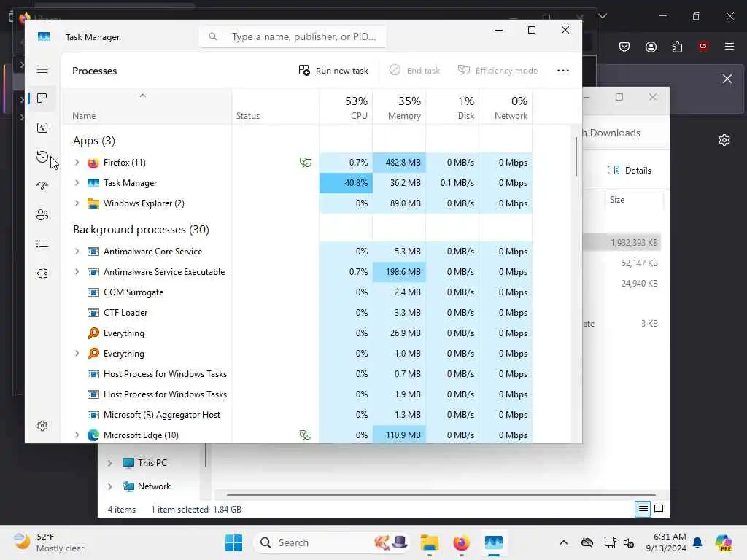
Task: Open Task Manager navigation hamburger menu
Action: (x=42, y=69)
